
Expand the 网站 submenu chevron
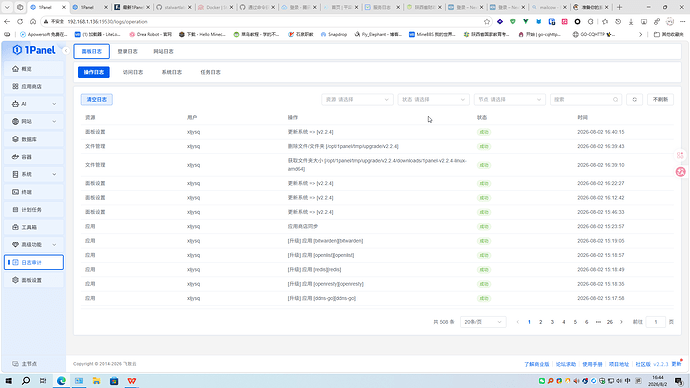click(x=54, y=121)
